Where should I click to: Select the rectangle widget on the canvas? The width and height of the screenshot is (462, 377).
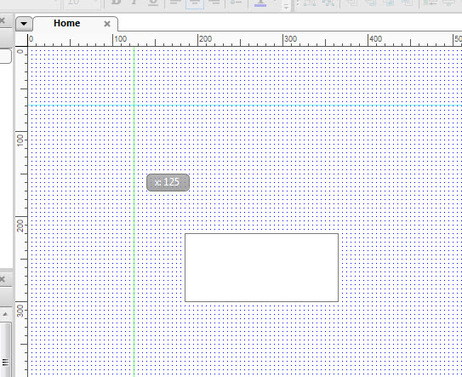point(262,268)
